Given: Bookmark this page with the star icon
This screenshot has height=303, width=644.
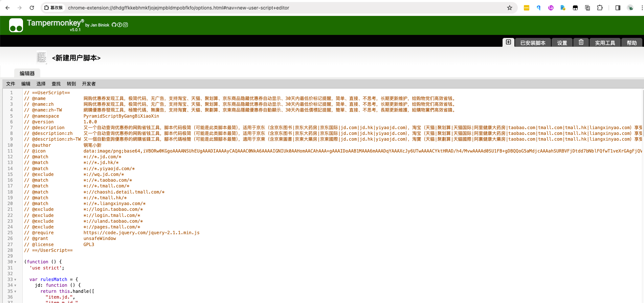Looking at the screenshot, I should coord(509,8).
